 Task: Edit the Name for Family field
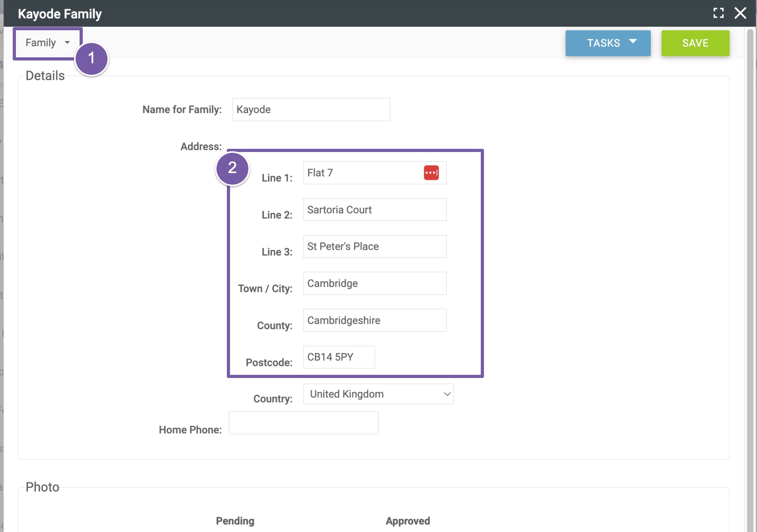click(x=311, y=109)
